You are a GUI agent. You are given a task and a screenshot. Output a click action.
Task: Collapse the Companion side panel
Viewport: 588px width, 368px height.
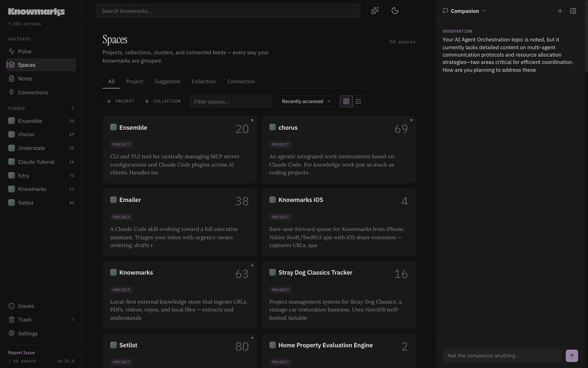573,11
